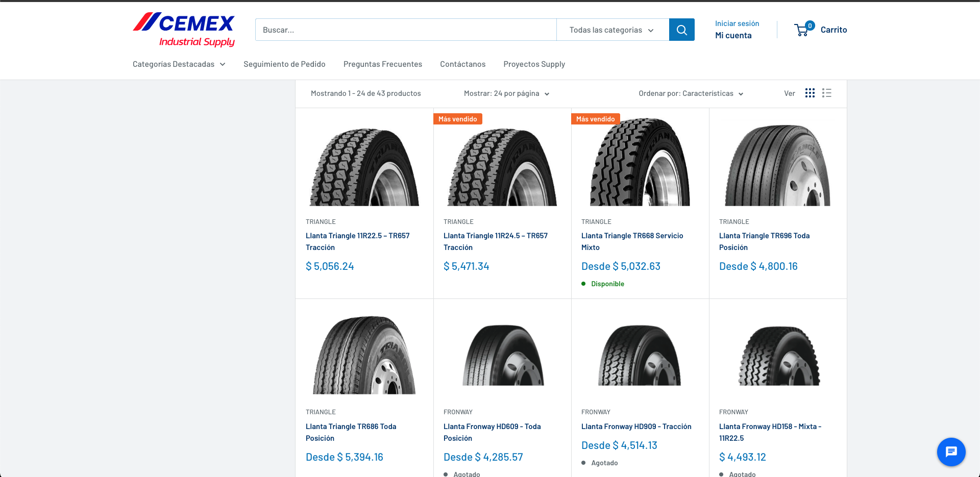The height and width of the screenshot is (477, 980).
Task: Click the CEMEX Industrial Supply logo
Action: pyautogui.click(x=184, y=29)
